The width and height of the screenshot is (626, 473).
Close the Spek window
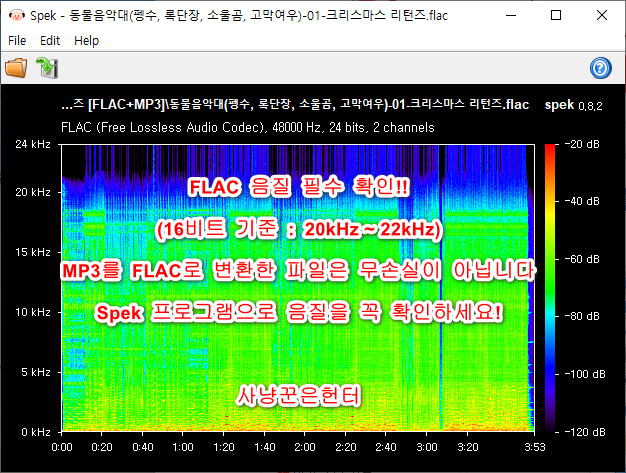pyautogui.click(x=602, y=15)
